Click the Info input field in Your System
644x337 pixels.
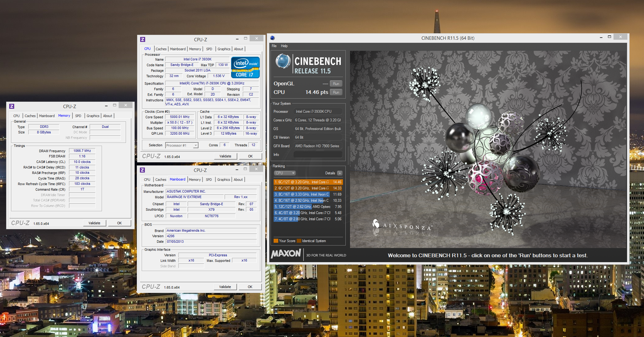(318, 155)
